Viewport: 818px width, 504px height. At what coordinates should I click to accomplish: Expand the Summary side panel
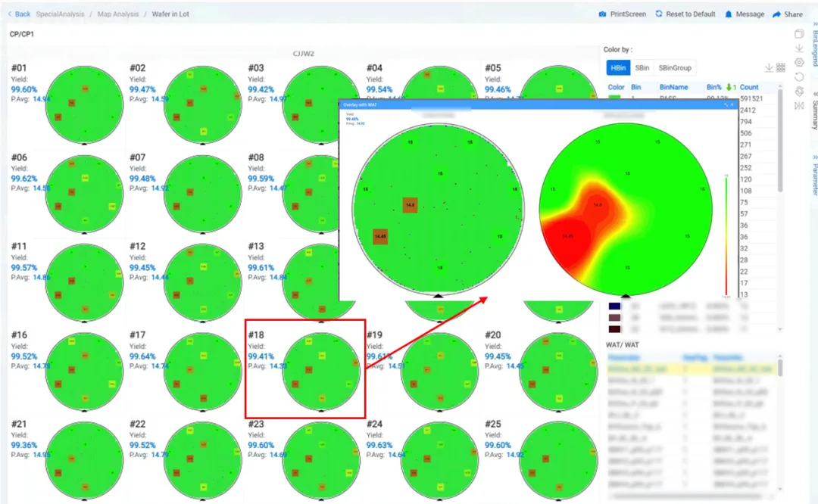coord(814,110)
